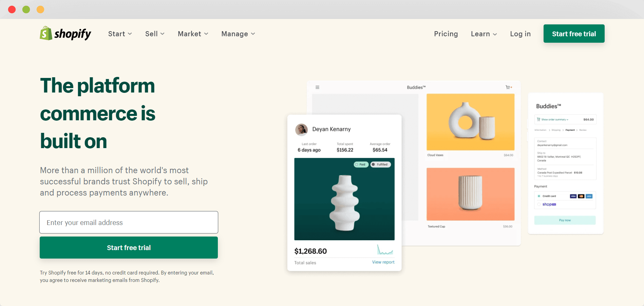Open the Start dropdown menu
Screen dimensions: 644x306
(x=120, y=34)
